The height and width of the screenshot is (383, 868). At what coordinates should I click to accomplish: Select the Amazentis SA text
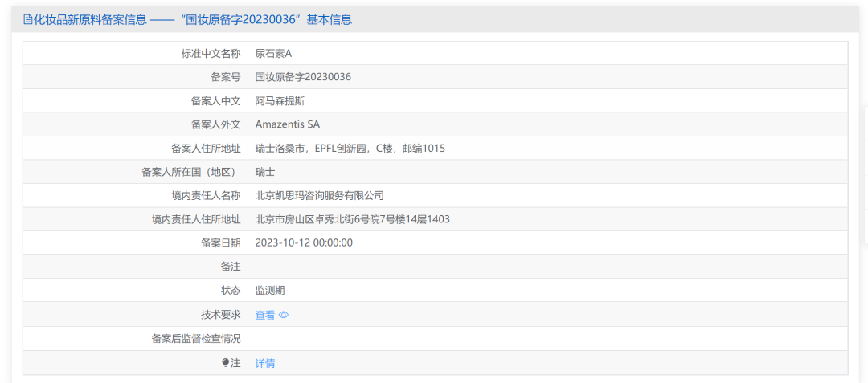tap(287, 124)
